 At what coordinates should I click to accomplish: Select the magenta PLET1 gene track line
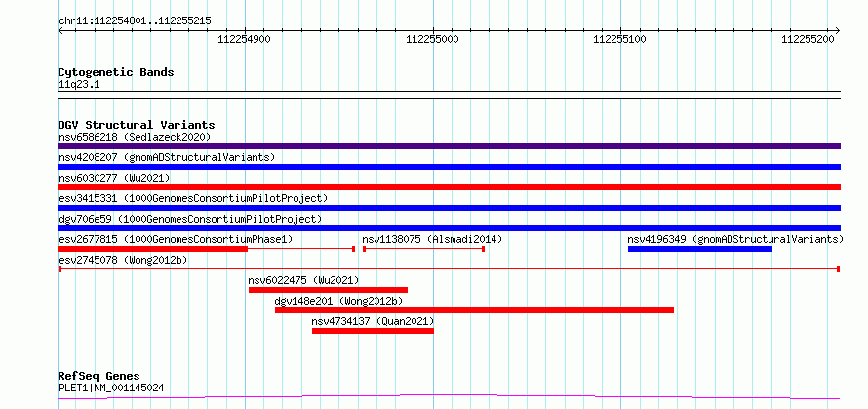coord(449,396)
